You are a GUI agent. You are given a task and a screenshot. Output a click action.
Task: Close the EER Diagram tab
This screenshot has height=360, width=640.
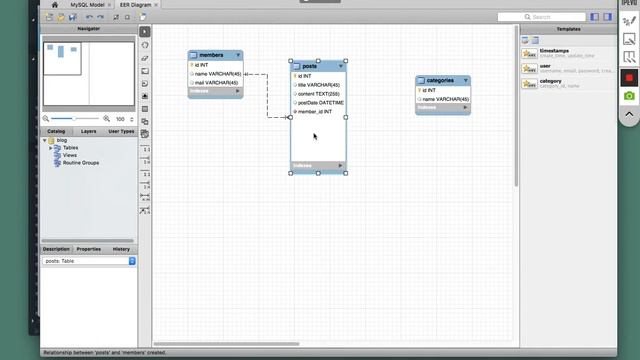tap(156, 5)
